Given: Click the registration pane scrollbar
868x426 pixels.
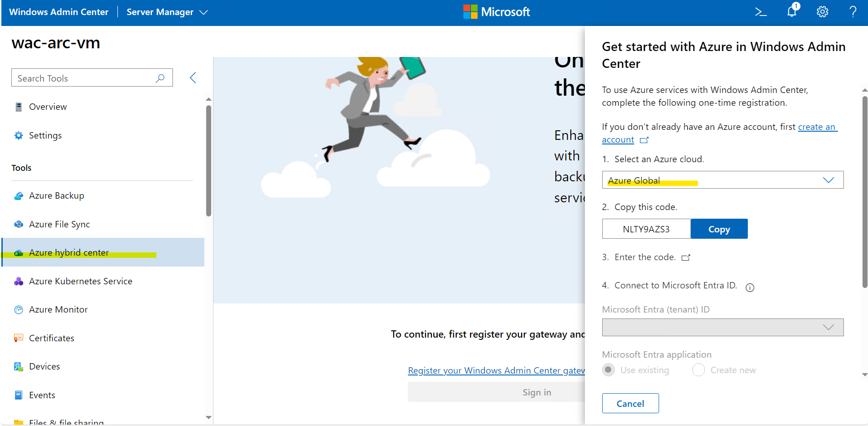Looking at the screenshot, I should [x=865, y=191].
